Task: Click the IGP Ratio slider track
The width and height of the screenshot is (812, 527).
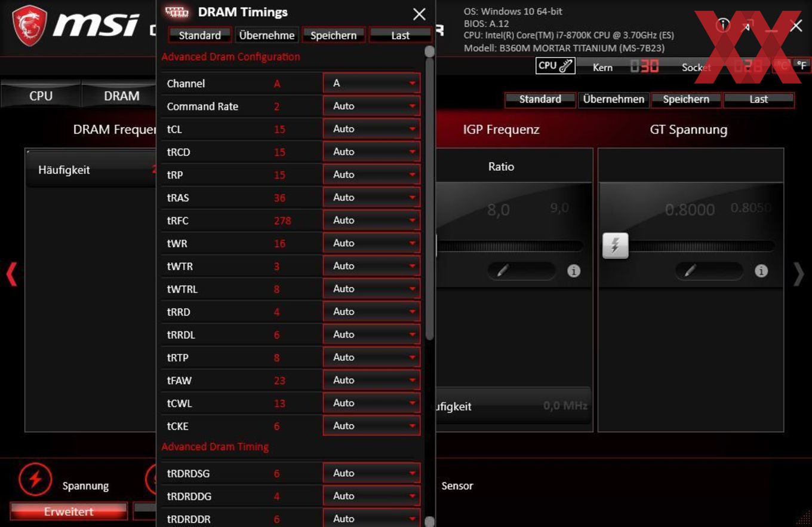Action: [x=511, y=246]
